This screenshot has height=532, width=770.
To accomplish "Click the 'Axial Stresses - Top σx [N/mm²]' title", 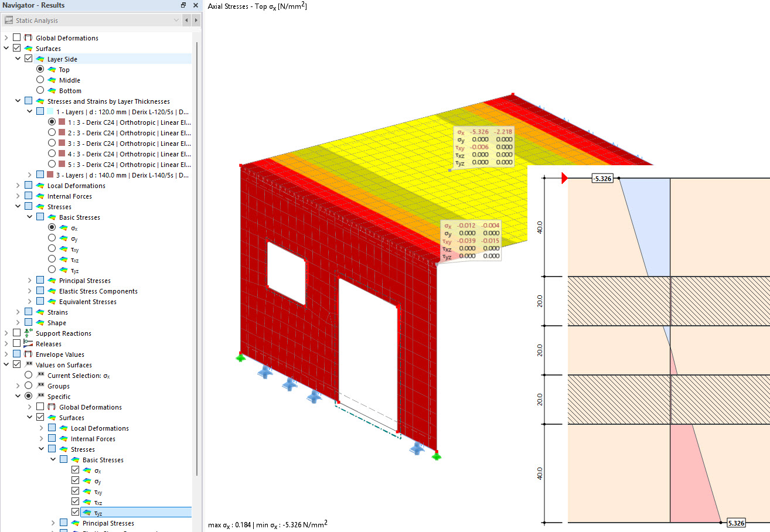I will [x=258, y=6].
